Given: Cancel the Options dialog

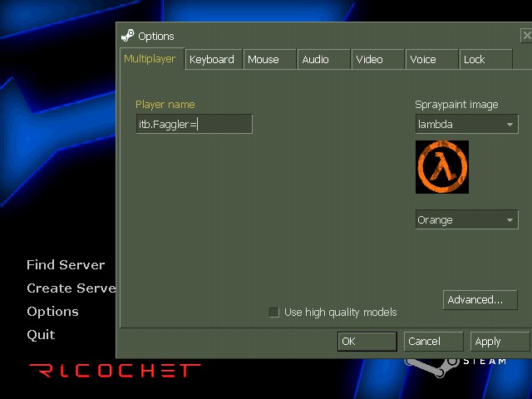Looking at the screenshot, I should (x=433, y=342).
